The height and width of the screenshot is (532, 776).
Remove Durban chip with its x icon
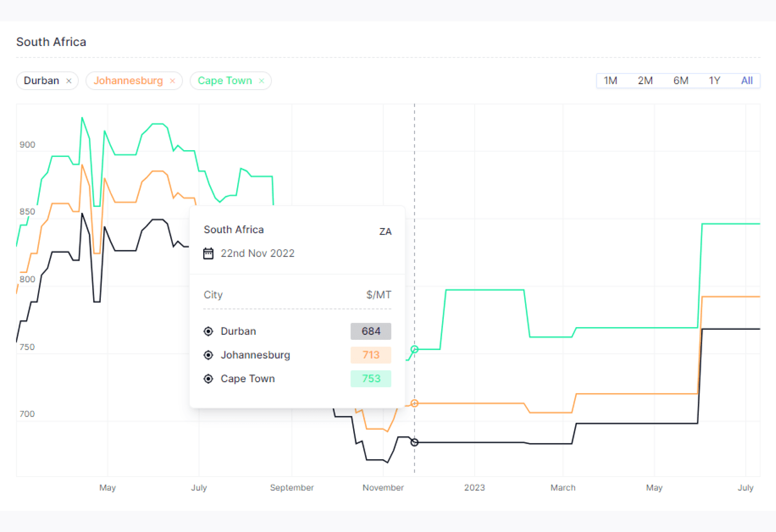[69, 81]
